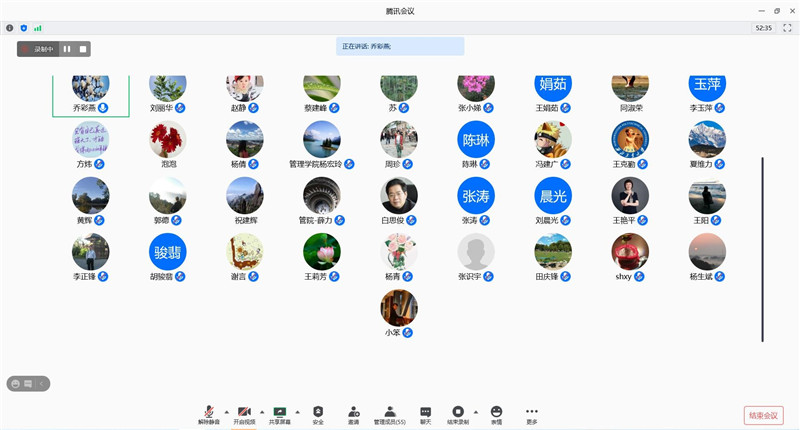This screenshot has height=430, width=800.
Task: Open the 更多 (More) menu
Action: tap(532, 413)
